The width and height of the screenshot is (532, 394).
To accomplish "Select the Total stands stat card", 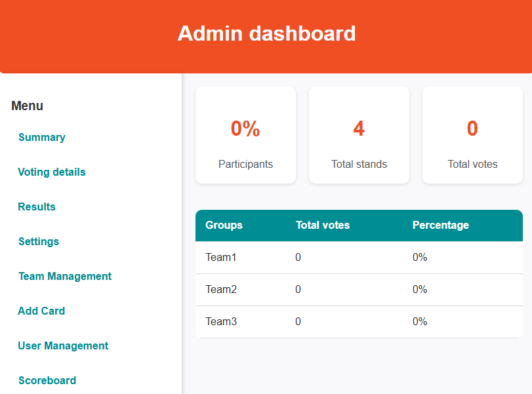I will click(359, 136).
